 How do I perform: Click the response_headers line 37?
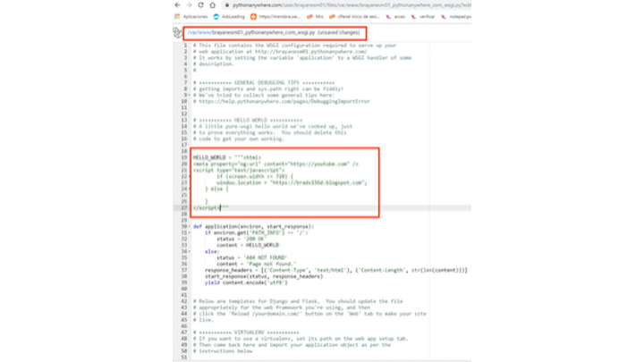tap(336, 271)
